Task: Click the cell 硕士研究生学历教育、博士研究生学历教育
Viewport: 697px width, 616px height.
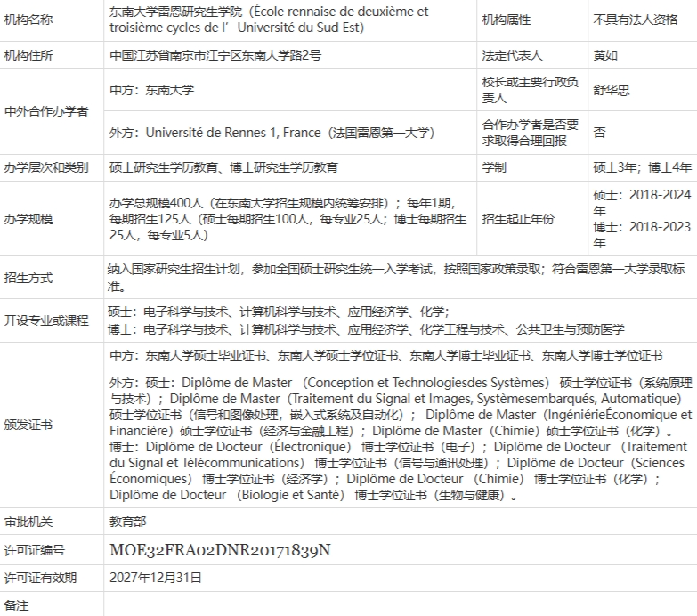Action: point(224,167)
